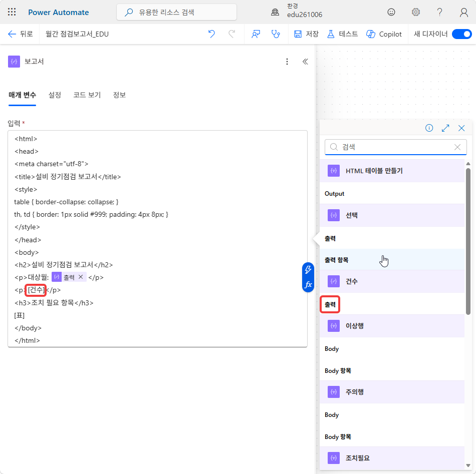The width and height of the screenshot is (476, 474).
Task: Open dynamic content with lightning icon
Action: click(x=308, y=270)
